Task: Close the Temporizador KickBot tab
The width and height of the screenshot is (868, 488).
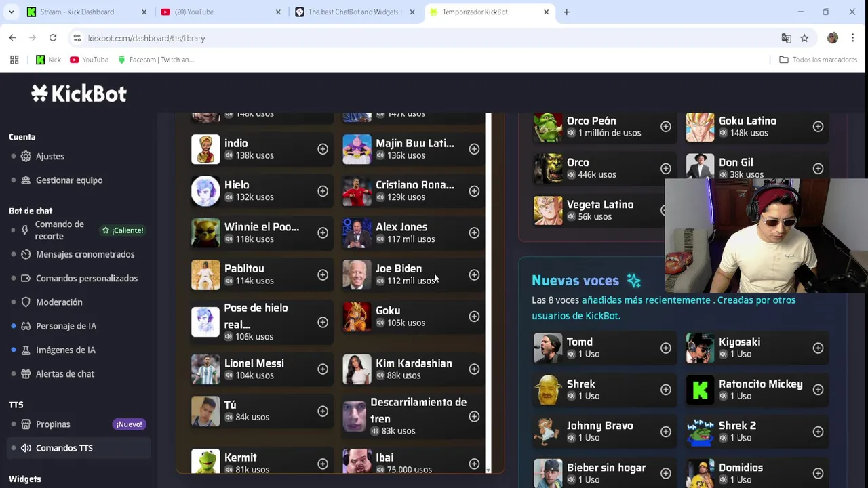Action: coord(546,12)
